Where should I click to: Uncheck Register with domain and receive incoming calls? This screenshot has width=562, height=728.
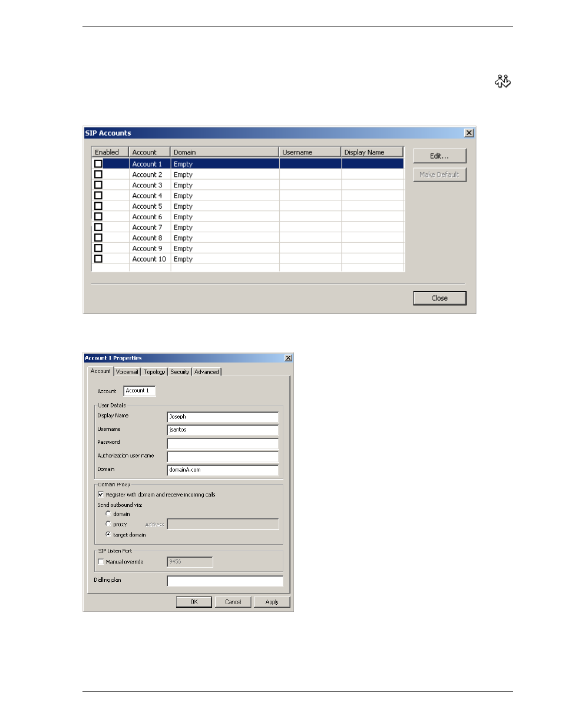[x=101, y=495]
